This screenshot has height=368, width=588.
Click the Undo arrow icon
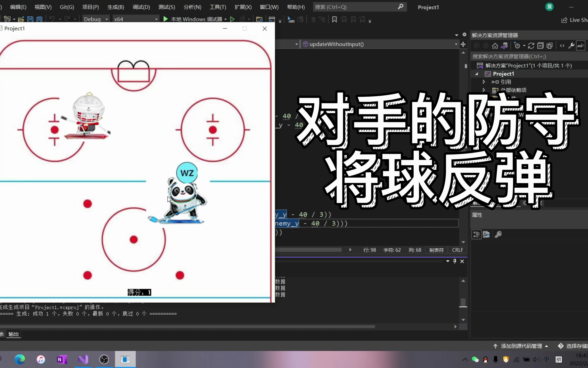pos(52,19)
